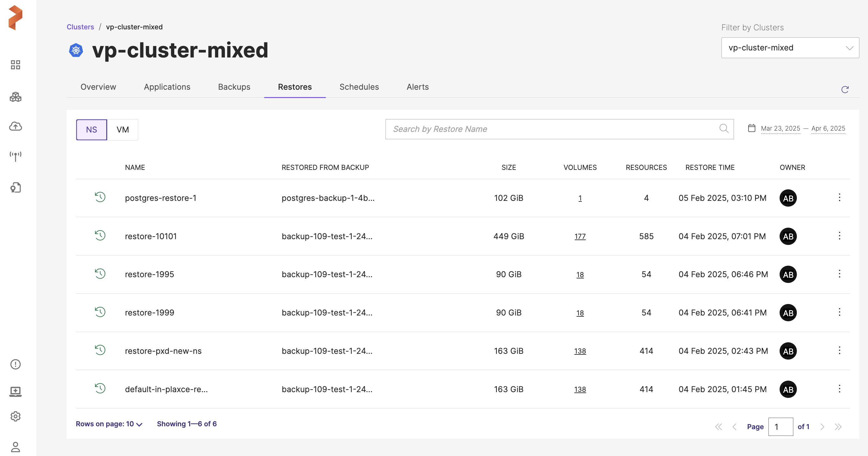Expand the Filter by Clusters dropdown
868x456 pixels.
tap(790, 48)
